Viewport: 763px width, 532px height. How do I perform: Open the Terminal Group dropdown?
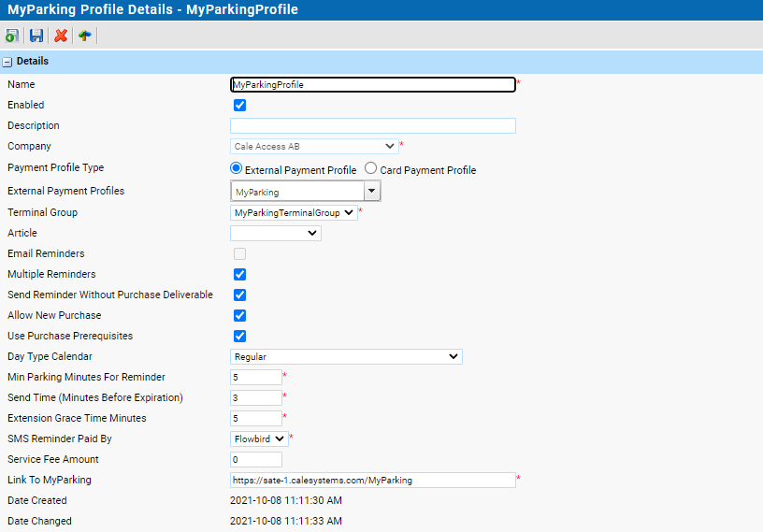tap(294, 212)
